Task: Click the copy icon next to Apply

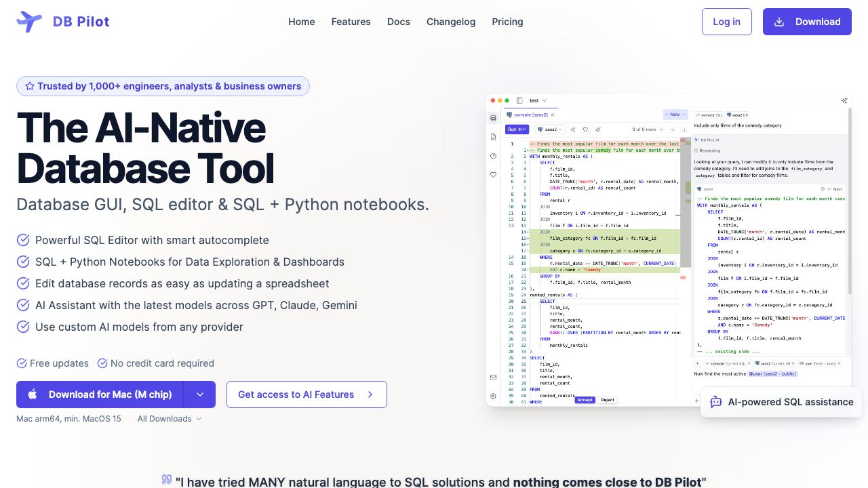Action: click(822, 189)
